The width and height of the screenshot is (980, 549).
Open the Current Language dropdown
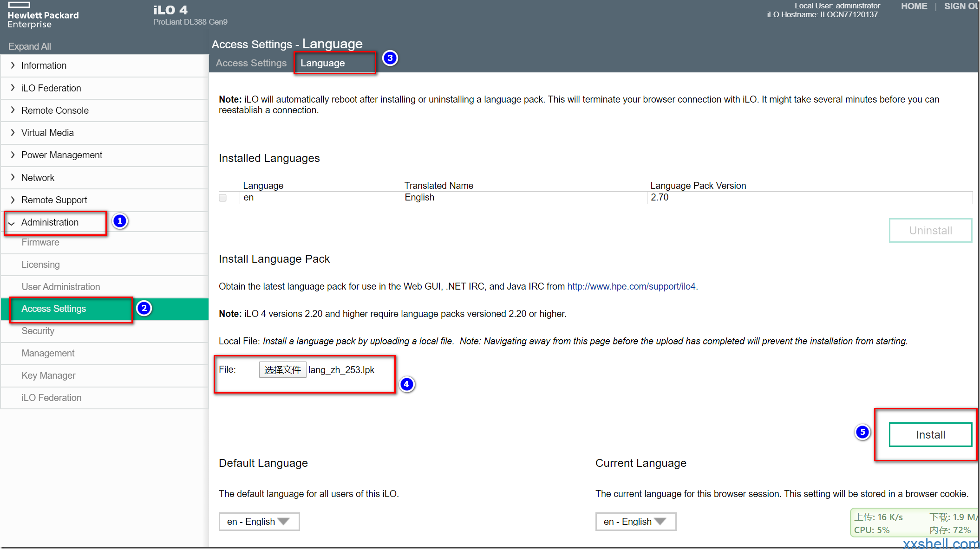point(636,522)
